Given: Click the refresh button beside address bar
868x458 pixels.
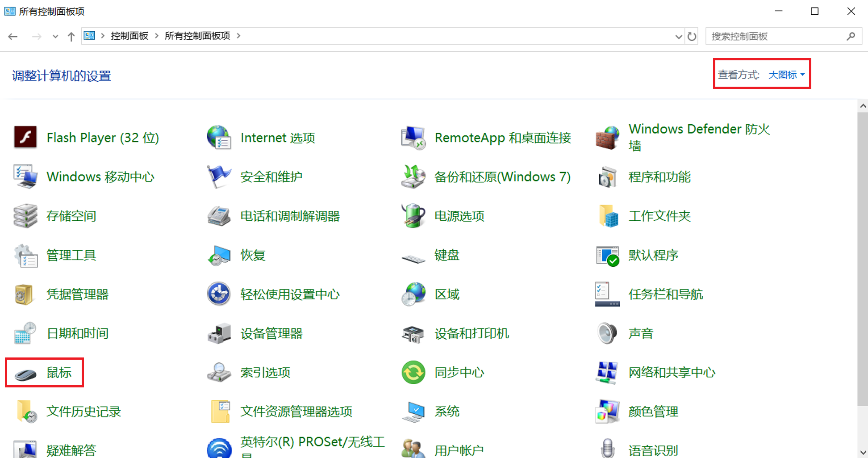Looking at the screenshot, I should coord(692,37).
